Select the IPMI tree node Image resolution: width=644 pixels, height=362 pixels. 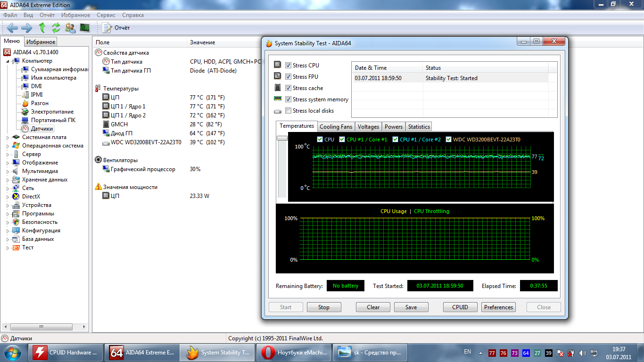point(37,95)
